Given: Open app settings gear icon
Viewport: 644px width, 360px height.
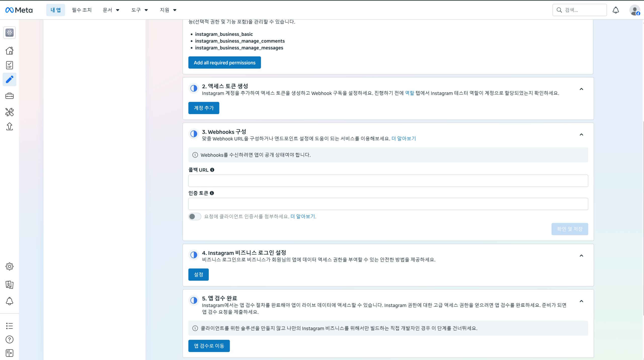Looking at the screenshot, I should 10,267.
